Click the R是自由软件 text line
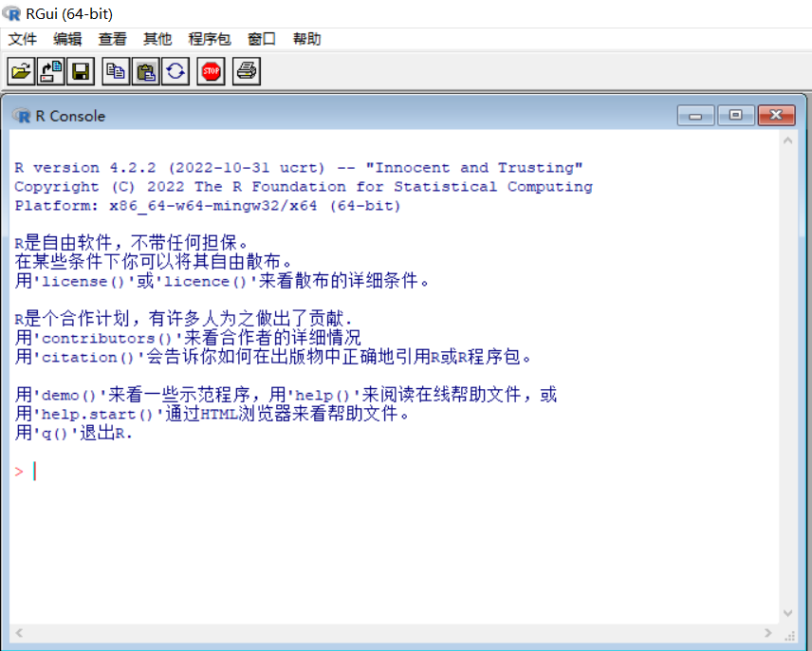 (132, 242)
